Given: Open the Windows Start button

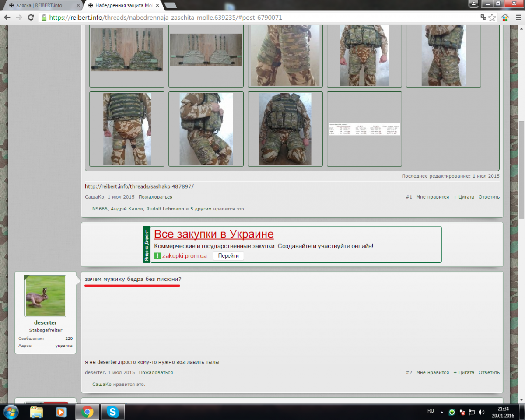Looking at the screenshot, I should [10, 412].
